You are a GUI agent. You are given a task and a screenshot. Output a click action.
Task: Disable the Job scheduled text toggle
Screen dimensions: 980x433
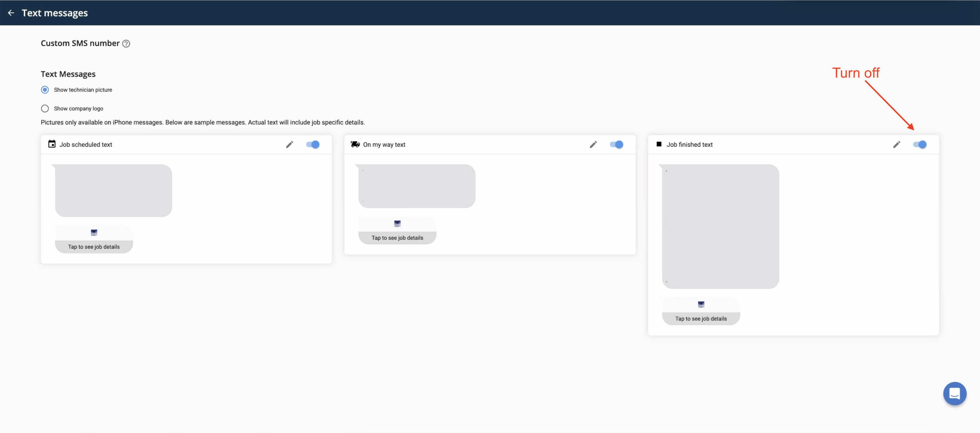point(312,145)
